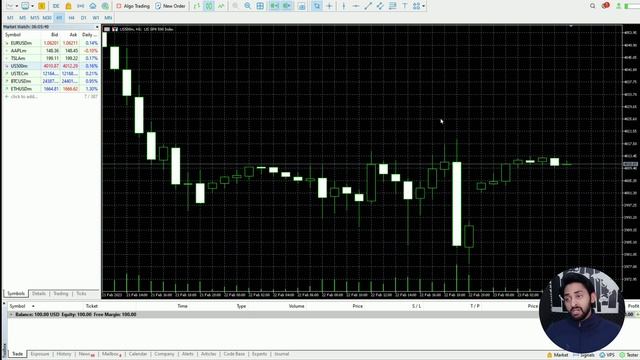Open the Trading tab in Market Watch
Image resolution: width=640 pixels, height=360 pixels.
61,293
